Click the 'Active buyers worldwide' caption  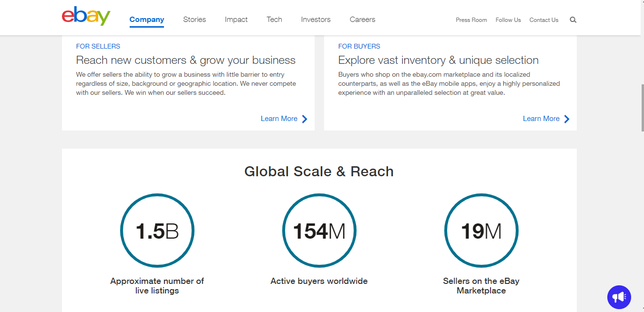point(319,281)
